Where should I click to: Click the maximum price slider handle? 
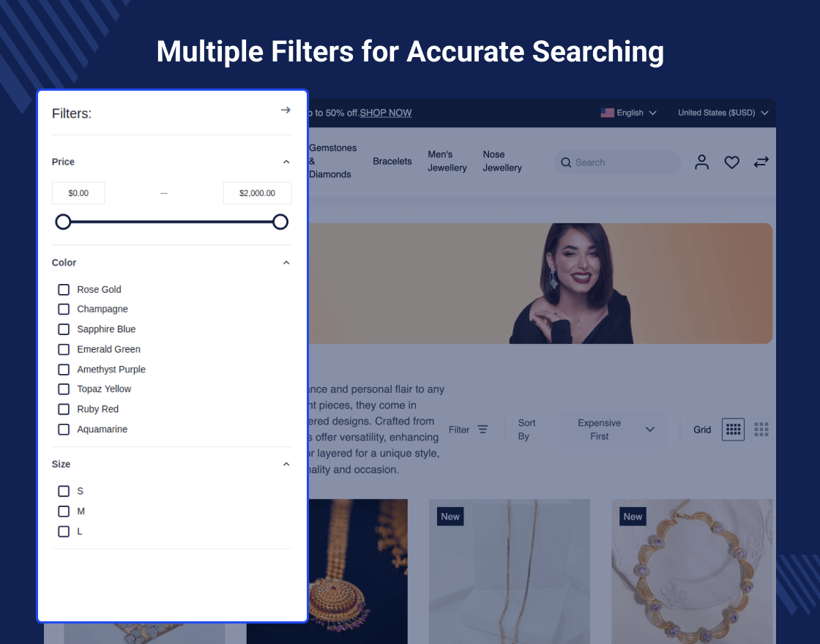[x=280, y=222]
